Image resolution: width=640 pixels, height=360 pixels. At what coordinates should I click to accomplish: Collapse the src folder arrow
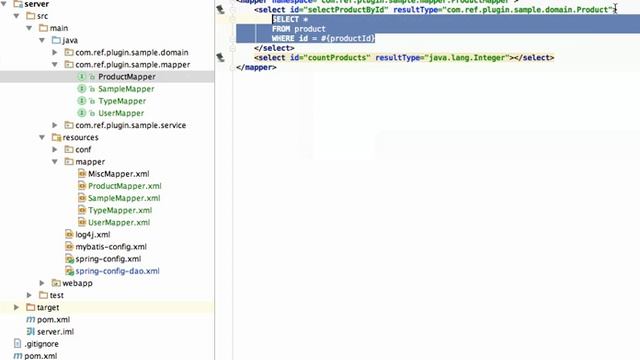17,16
